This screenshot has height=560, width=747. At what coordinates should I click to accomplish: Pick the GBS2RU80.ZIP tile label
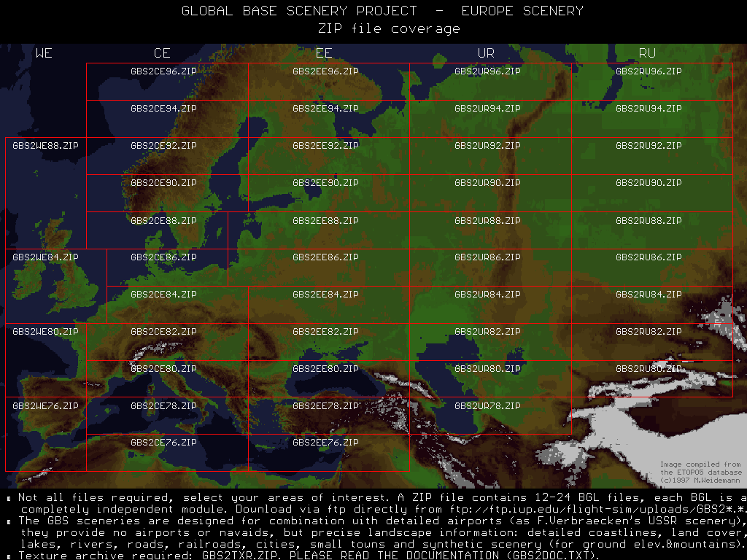(x=649, y=369)
